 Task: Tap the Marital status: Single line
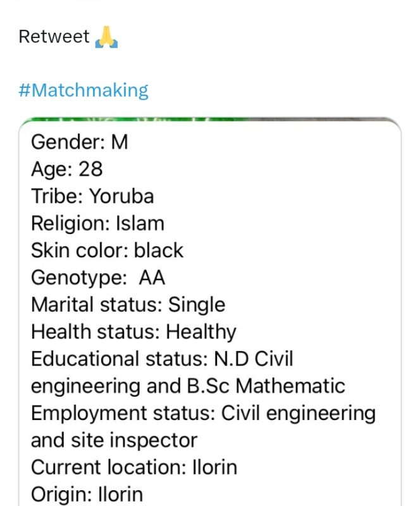pos(128,305)
